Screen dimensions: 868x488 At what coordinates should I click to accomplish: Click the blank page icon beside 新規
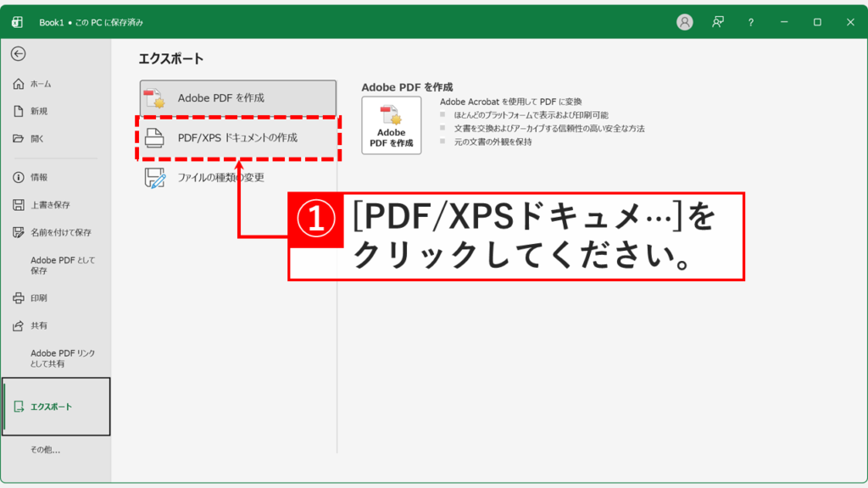click(x=19, y=111)
